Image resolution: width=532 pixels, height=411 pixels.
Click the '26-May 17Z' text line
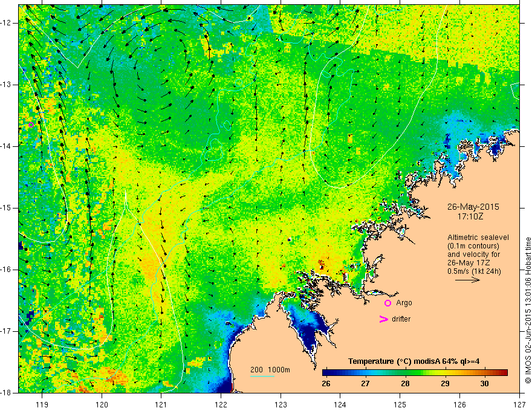[x=469, y=263]
